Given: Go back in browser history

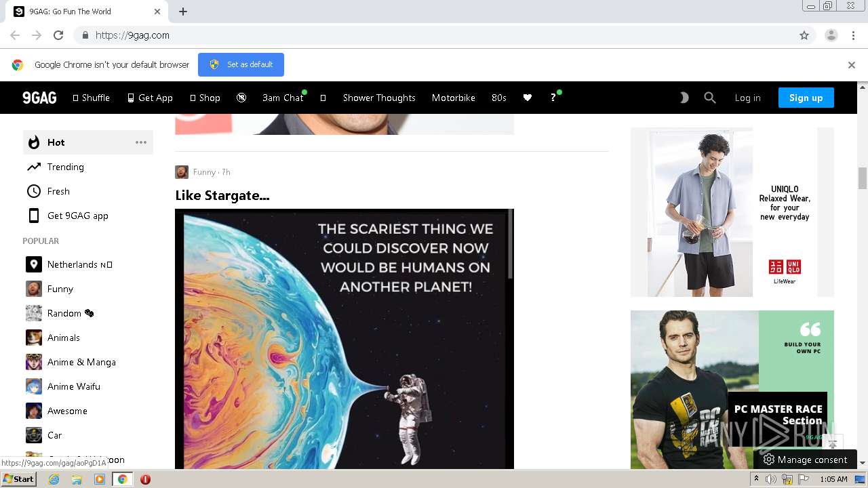Looking at the screenshot, I should coord(15,35).
